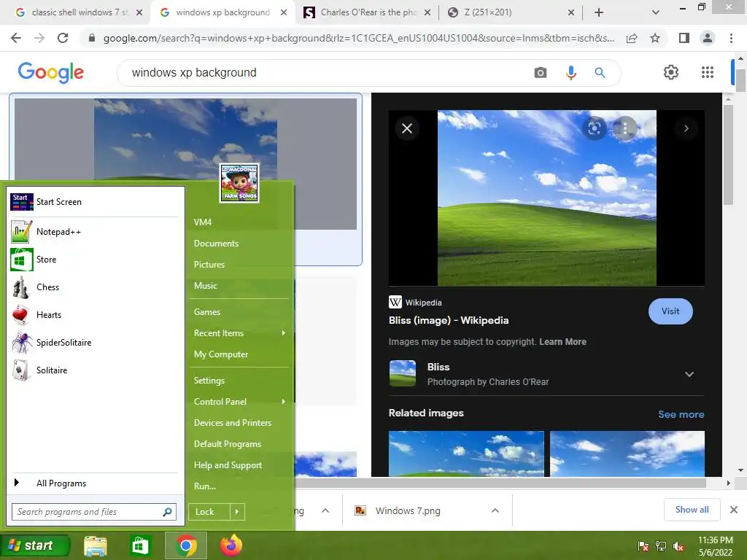The width and height of the screenshot is (747, 560).
Task: Reload the current page
Action: [x=63, y=38]
